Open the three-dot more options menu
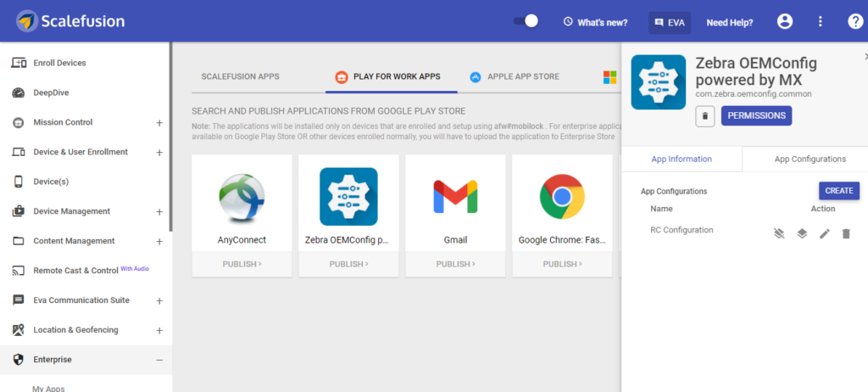This screenshot has height=392, width=868. click(821, 21)
